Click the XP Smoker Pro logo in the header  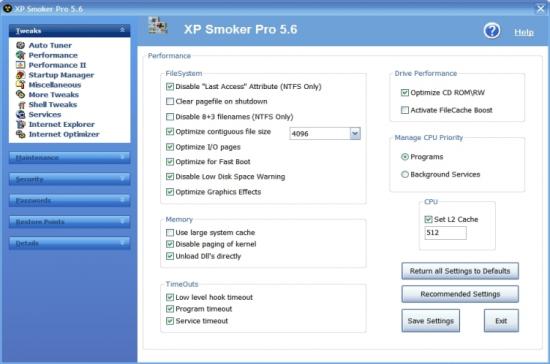pyautogui.click(x=157, y=25)
